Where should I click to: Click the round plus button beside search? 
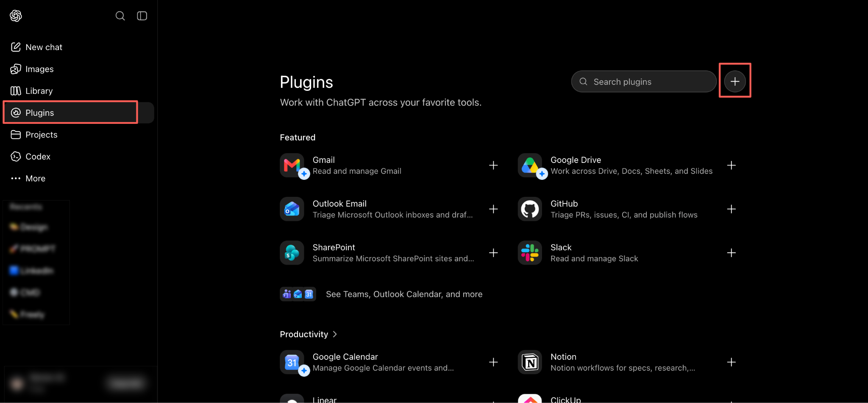tap(735, 81)
